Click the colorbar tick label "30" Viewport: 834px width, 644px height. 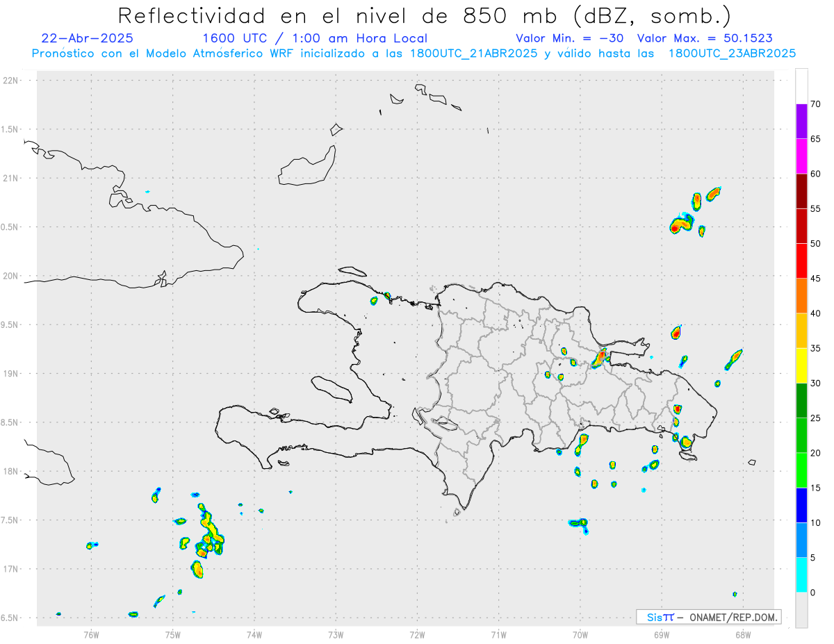pos(817,383)
